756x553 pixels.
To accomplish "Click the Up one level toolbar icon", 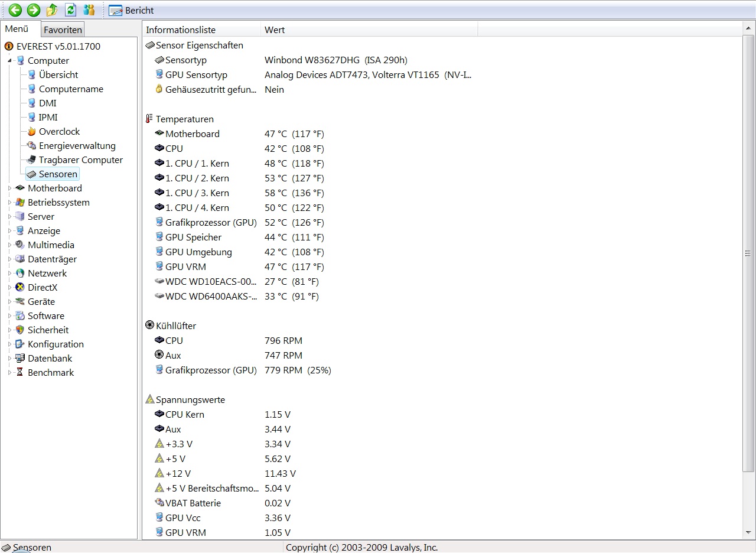I will 52,9.
